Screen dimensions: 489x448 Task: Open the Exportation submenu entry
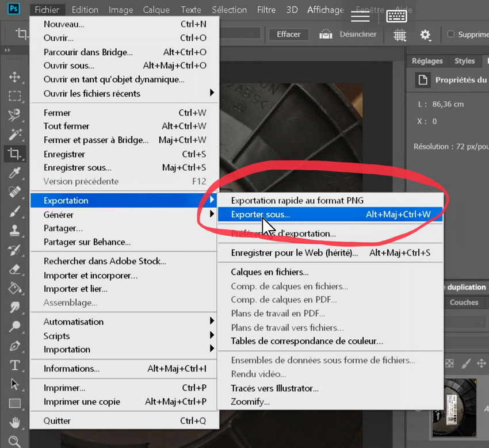(124, 200)
